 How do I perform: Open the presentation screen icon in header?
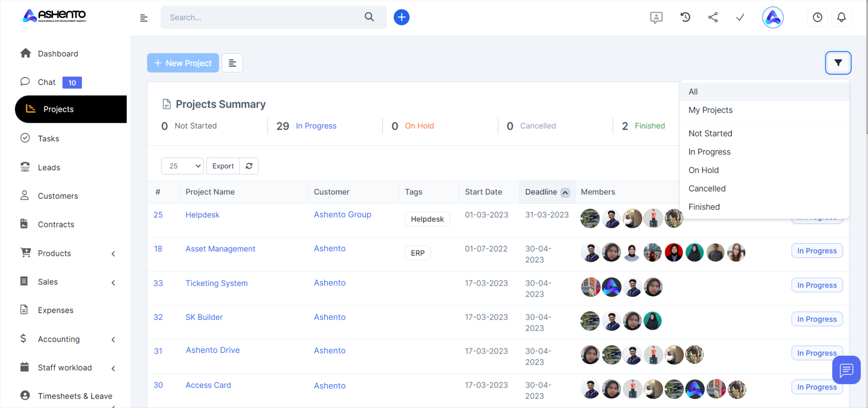656,17
